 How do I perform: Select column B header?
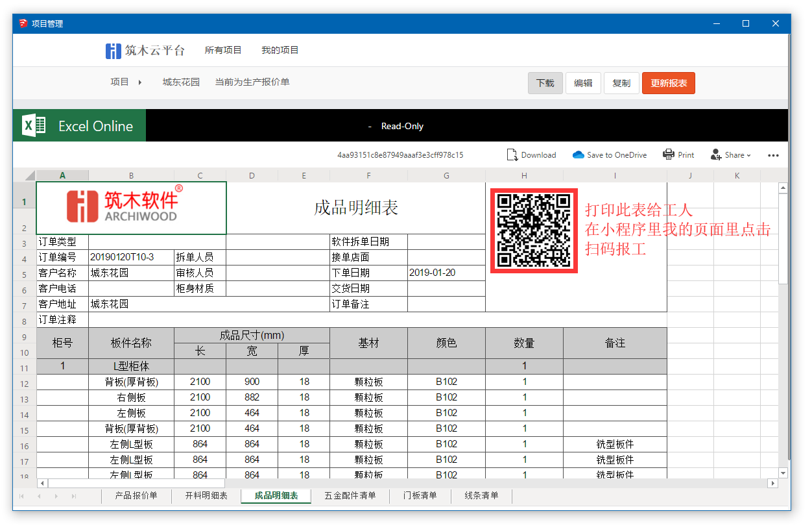pos(131,175)
